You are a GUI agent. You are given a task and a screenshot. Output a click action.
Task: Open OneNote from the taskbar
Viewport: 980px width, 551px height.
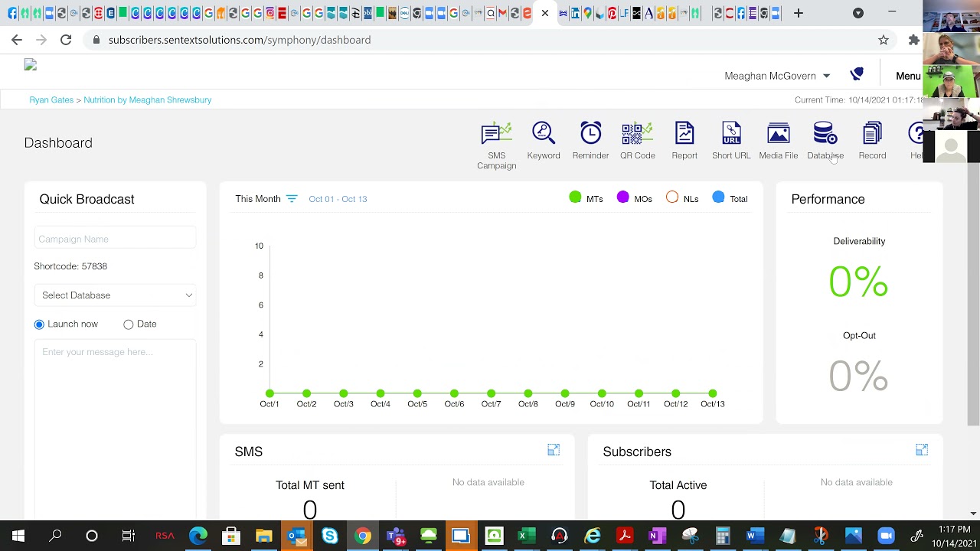click(658, 536)
